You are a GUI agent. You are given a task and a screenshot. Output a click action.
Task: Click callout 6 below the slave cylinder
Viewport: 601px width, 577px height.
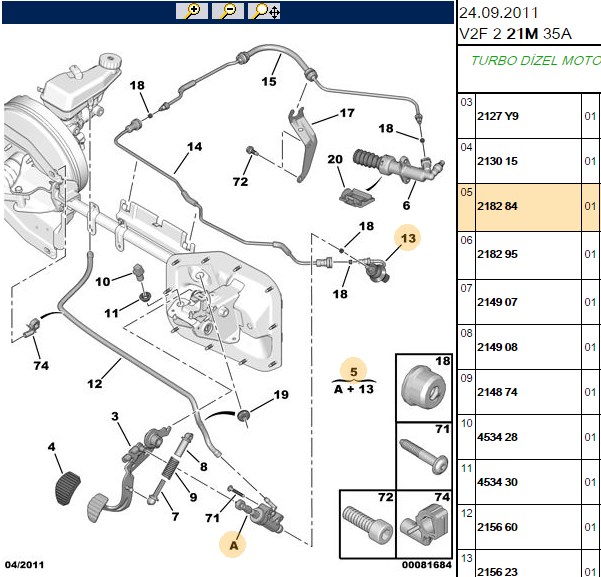coord(406,205)
